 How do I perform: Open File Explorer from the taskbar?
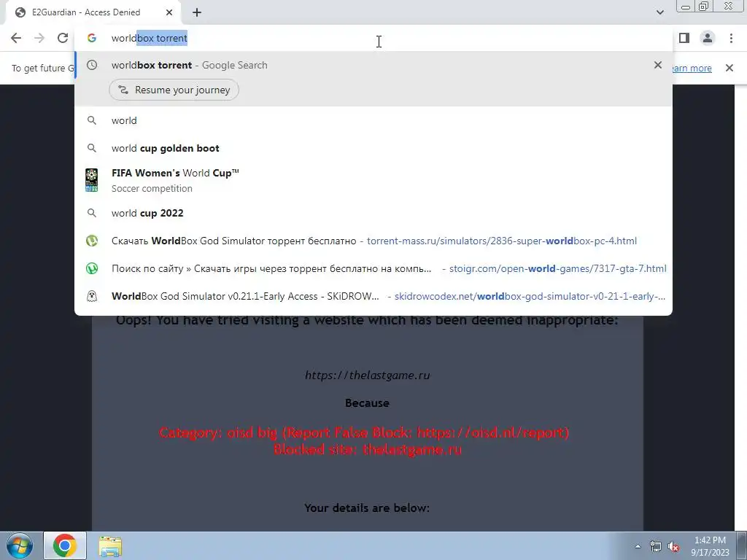tap(110, 545)
